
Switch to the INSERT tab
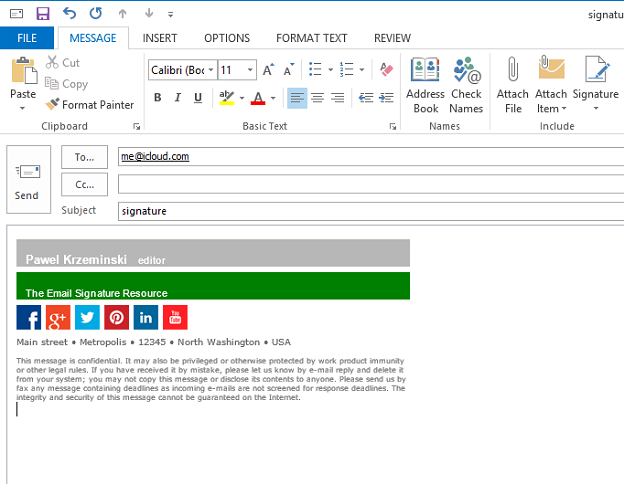point(160,38)
